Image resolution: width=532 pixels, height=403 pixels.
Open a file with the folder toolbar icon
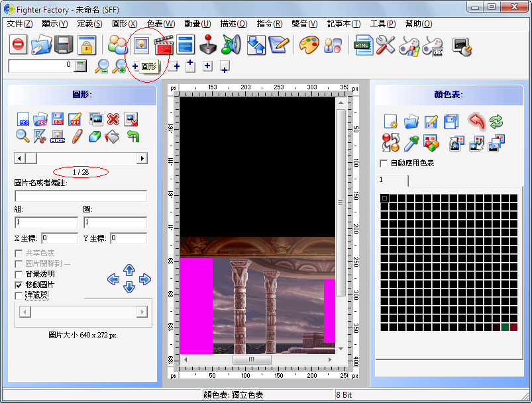(x=41, y=44)
